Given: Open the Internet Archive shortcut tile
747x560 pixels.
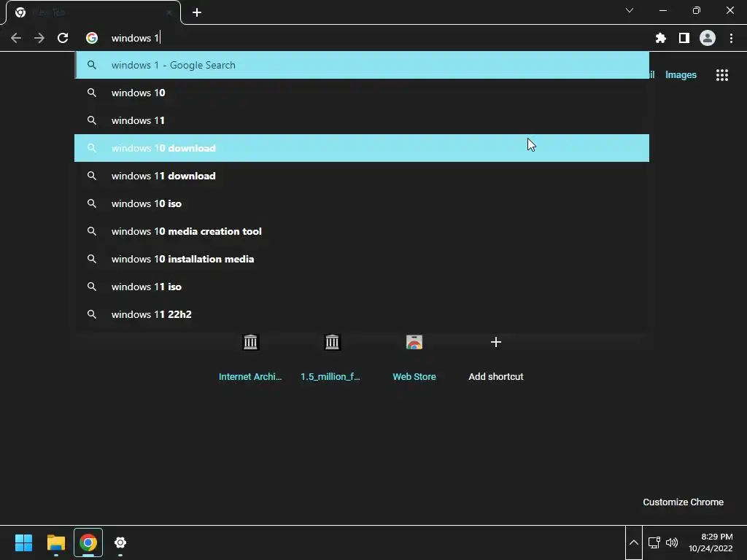Looking at the screenshot, I should 250,358.
